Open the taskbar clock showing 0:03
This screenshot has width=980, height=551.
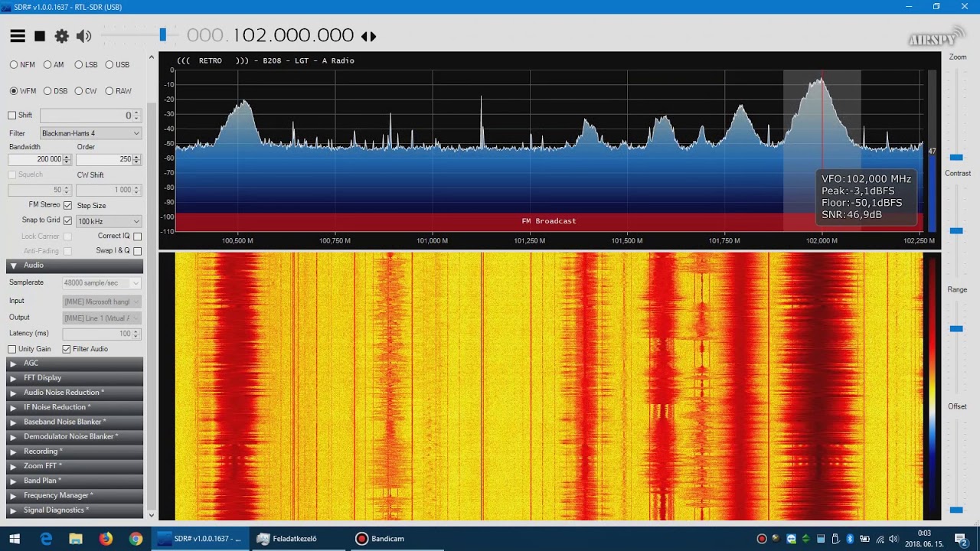coord(924,539)
